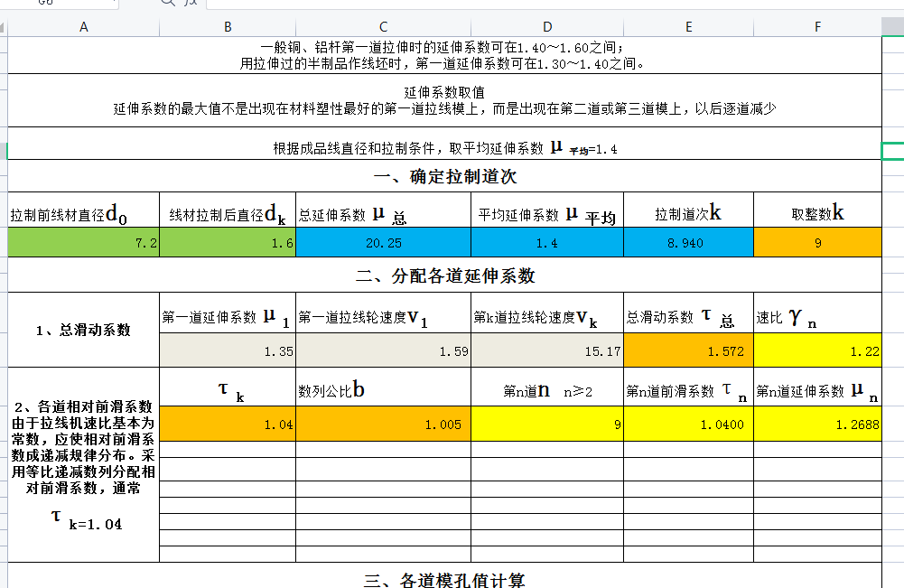Screen dimensions: 904x588
Task: Click the yellow speed ratio cell 1.22
Action: point(816,350)
